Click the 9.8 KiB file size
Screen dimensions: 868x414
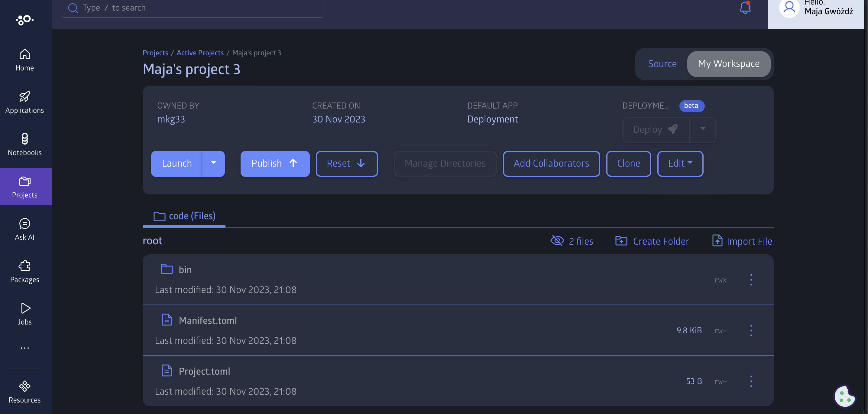[689, 331]
